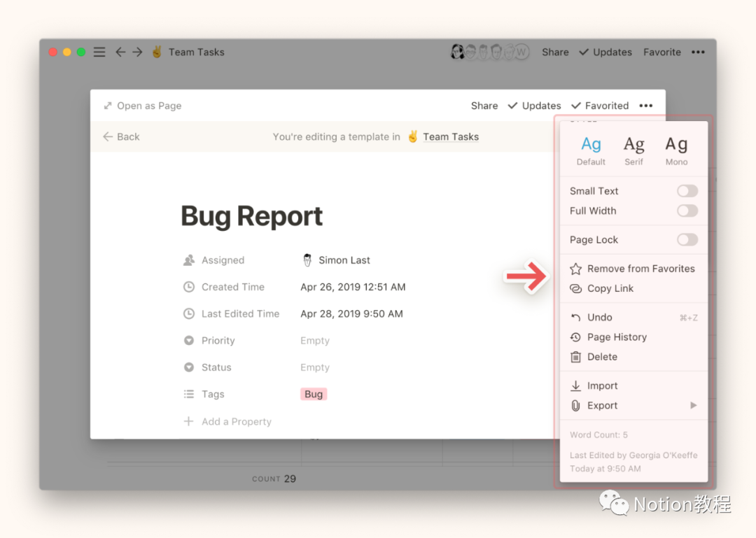Screen dimensions: 756x538
Task: Click the forward navigation arrow in title bar
Action: 137,52
